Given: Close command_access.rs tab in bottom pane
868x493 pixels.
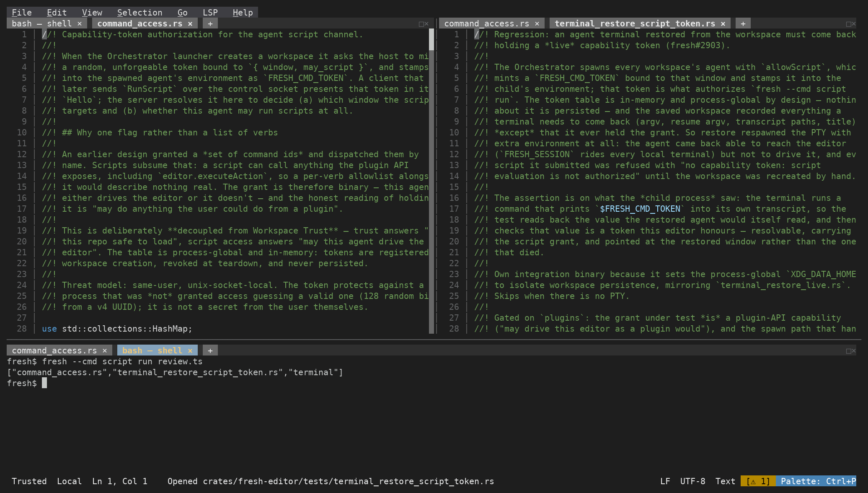Looking at the screenshot, I should (105, 350).
